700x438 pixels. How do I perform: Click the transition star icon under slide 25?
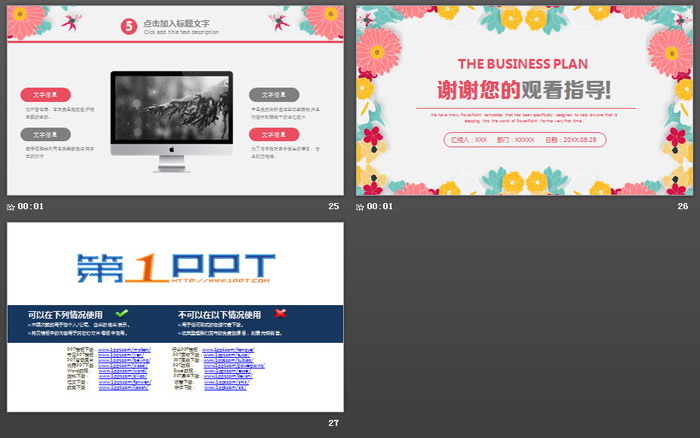pos(11,207)
